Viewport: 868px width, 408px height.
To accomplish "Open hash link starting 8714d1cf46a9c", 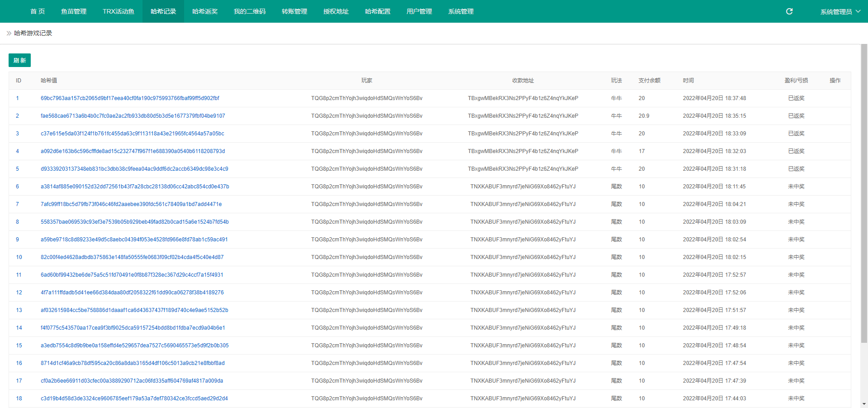I will (133, 363).
